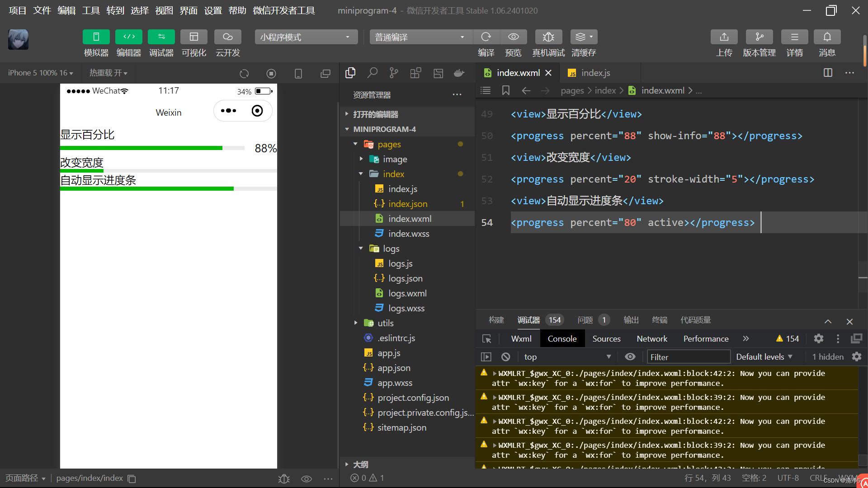The height and width of the screenshot is (488, 868).
Task: Expand the utils folder
Action: (385, 323)
